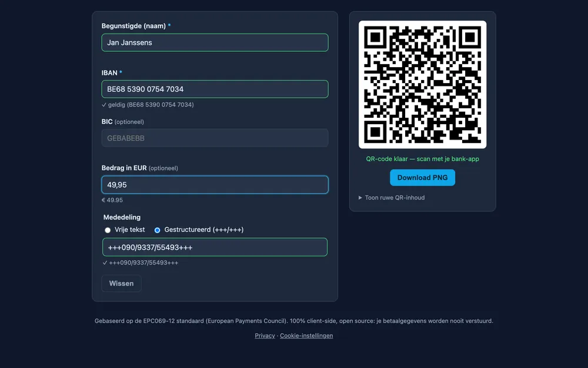Click the Download PNG button
This screenshot has height=368, width=588.
[x=422, y=178]
